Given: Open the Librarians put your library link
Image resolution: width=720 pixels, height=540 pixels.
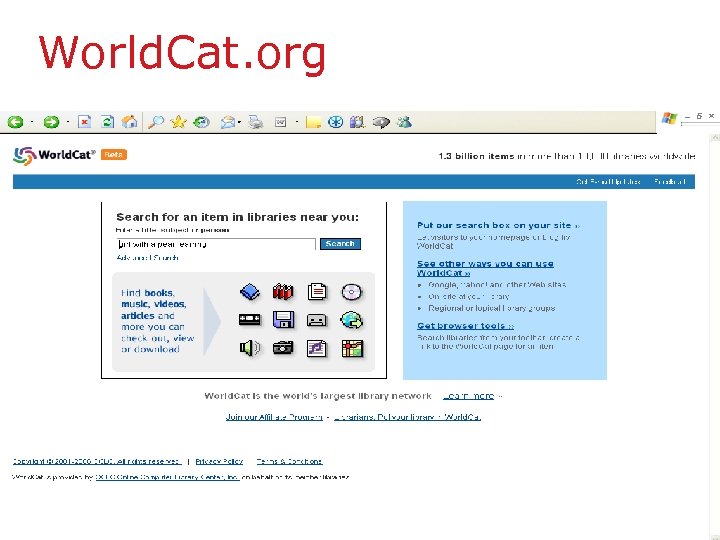Looking at the screenshot, I should pos(407,417).
